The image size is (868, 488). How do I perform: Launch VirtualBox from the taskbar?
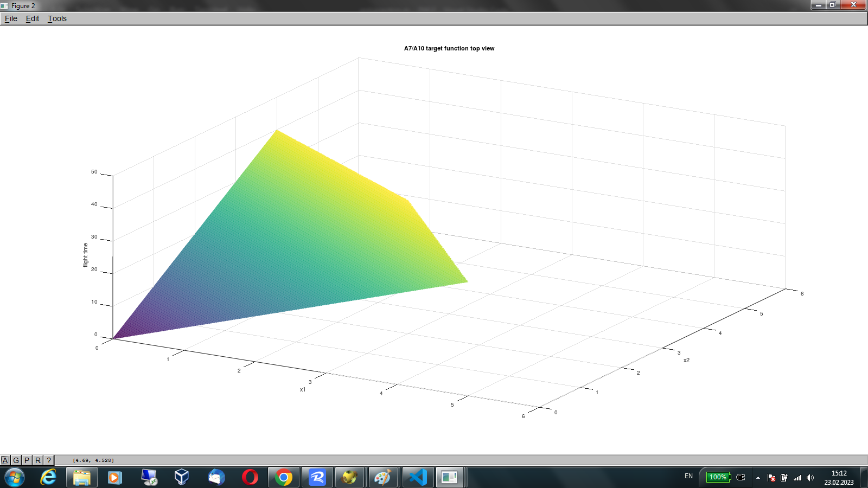pyautogui.click(x=182, y=477)
